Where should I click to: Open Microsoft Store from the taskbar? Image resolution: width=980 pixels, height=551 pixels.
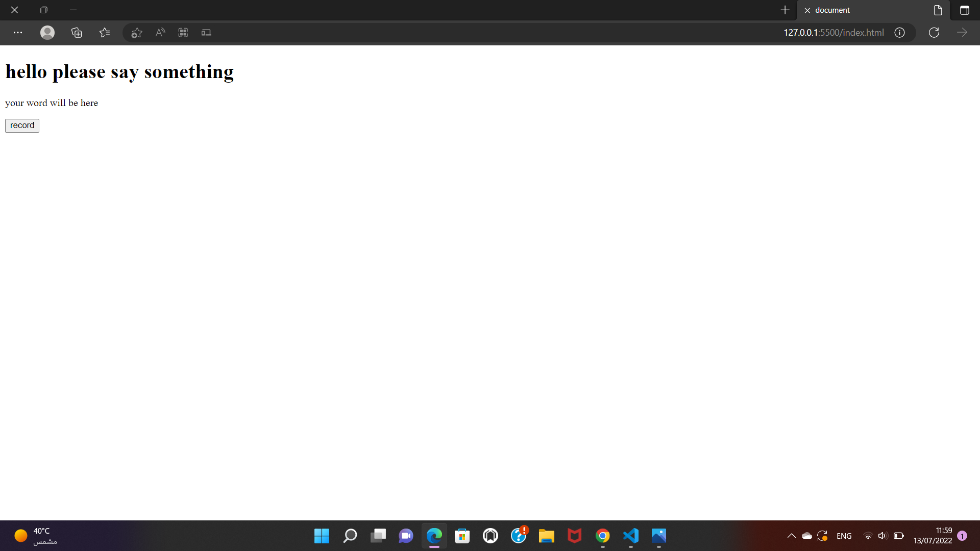click(x=462, y=536)
